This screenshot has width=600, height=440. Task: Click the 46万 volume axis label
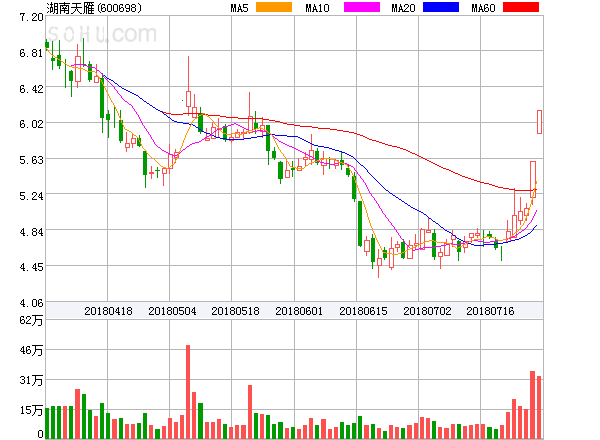click(31, 350)
